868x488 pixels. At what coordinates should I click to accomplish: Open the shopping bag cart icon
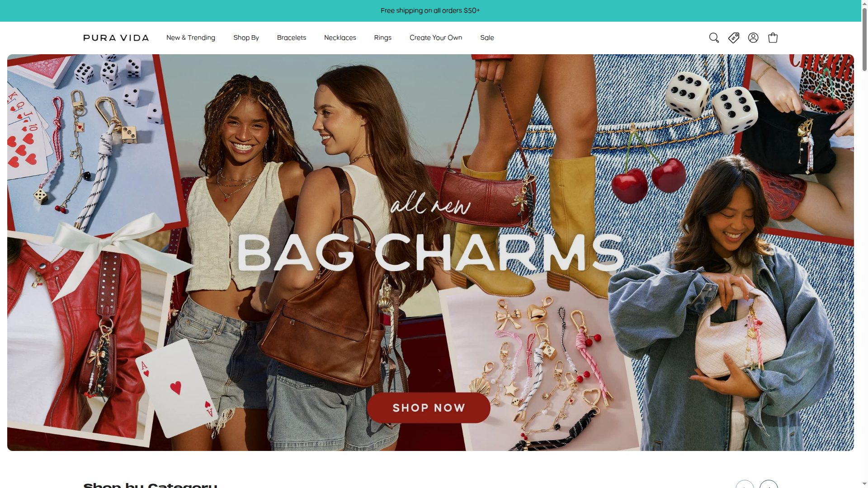click(773, 38)
